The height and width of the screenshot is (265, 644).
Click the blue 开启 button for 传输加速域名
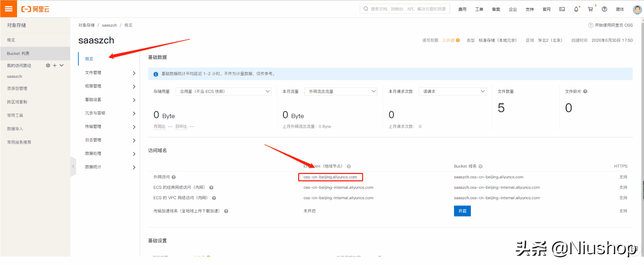coord(462,211)
